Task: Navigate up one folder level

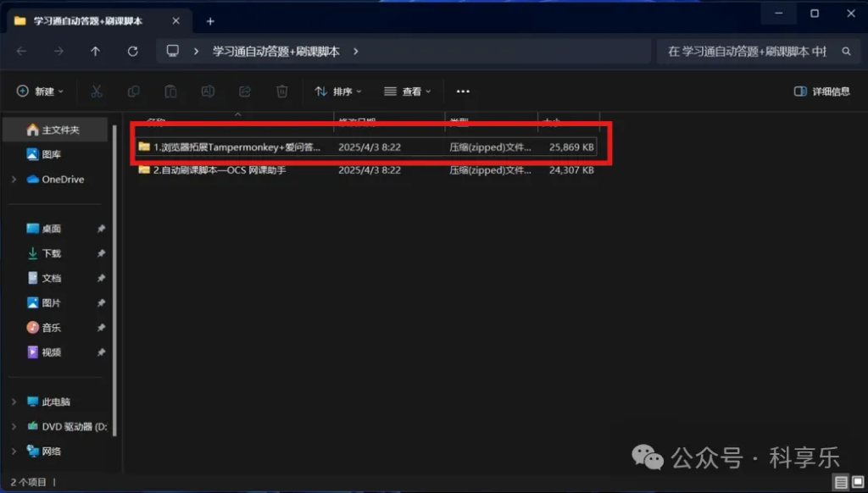Action: [x=95, y=52]
